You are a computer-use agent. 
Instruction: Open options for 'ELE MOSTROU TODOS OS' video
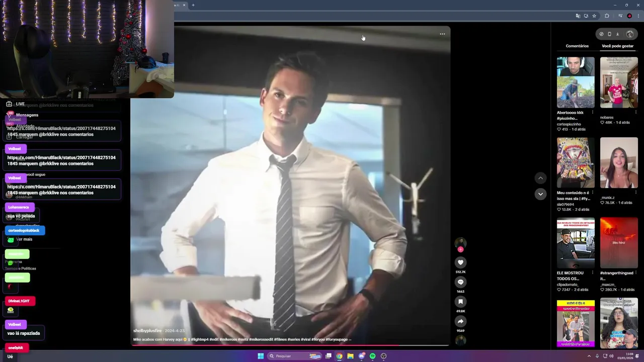(x=592, y=273)
